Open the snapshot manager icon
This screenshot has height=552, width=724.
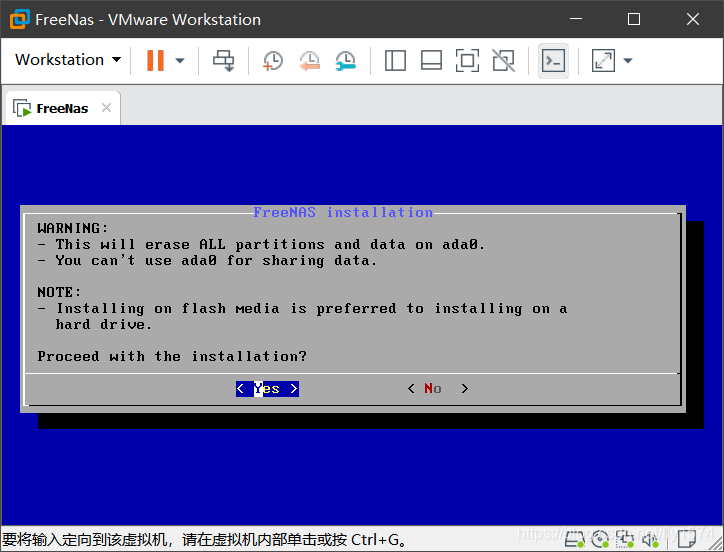click(345, 61)
